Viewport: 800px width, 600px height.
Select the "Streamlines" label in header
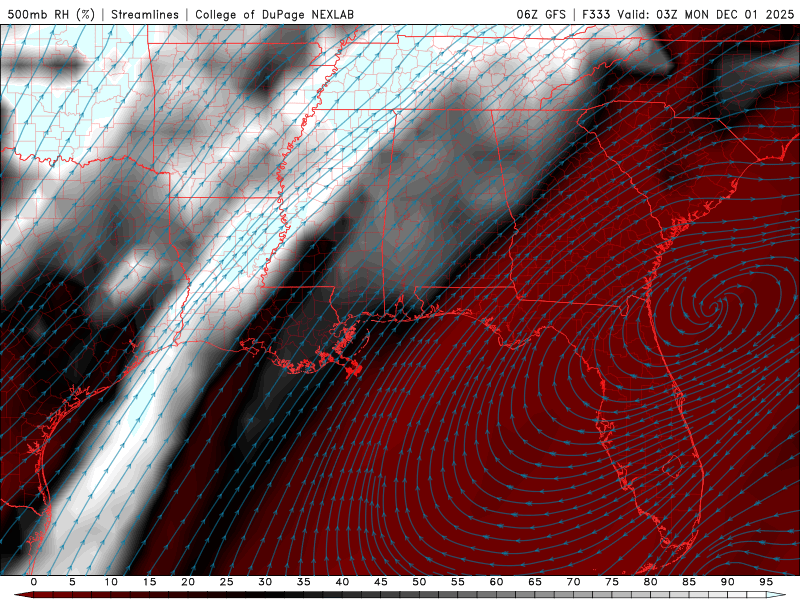(x=145, y=14)
